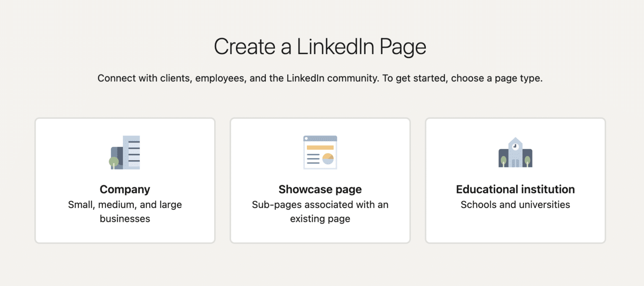Click the Educational institution heading
This screenshot has width=644, height=286.
[x=515, y=189]
